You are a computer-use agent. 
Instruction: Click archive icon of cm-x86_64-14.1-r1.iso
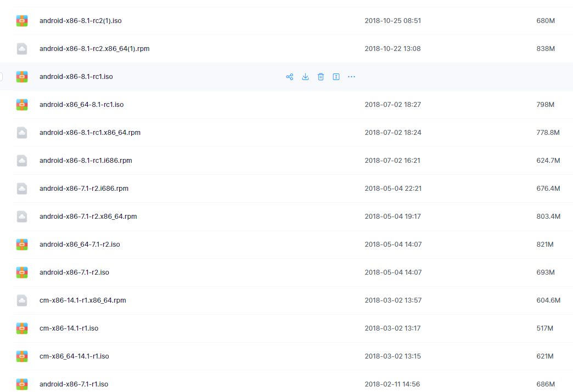coord(22,356)
